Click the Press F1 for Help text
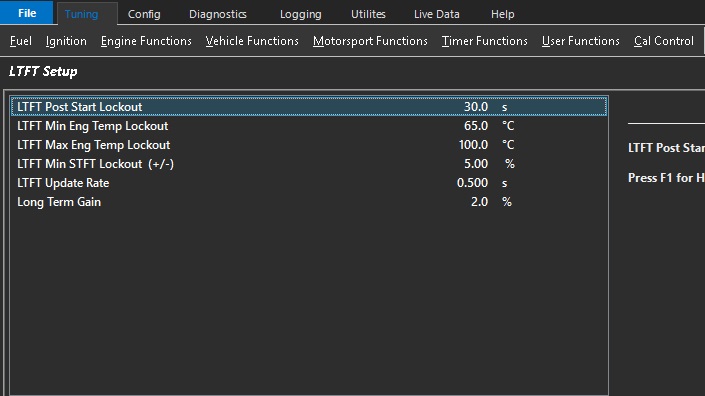705x396 pixels. 666,178
